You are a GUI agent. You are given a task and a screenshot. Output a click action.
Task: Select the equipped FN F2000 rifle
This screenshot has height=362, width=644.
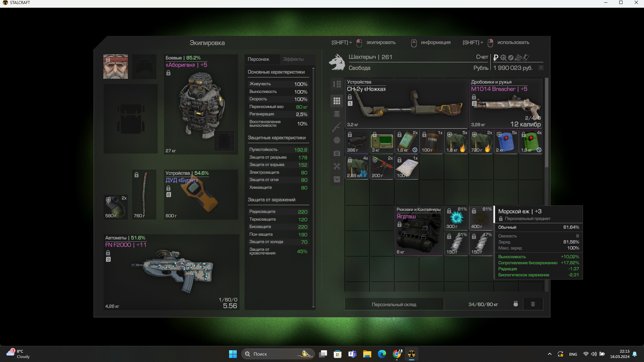click(171, 272)
